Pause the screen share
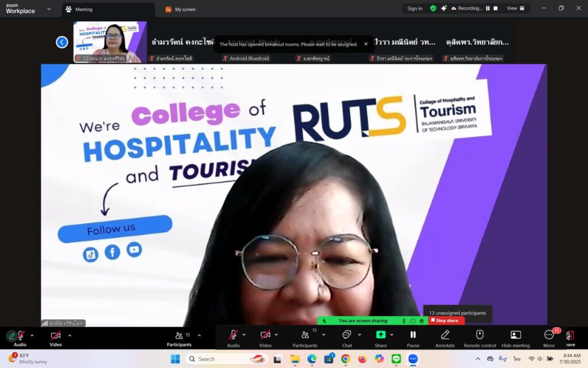The height and width of the screenshot is (368, 588). [x=413, y=339]
